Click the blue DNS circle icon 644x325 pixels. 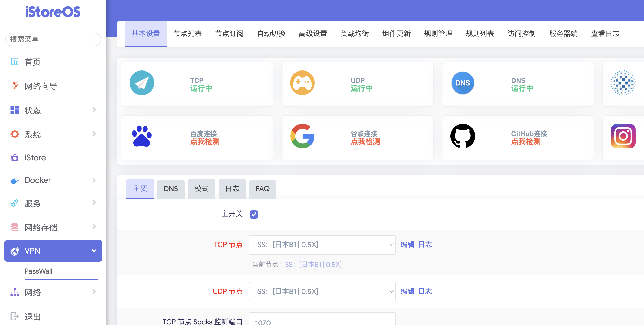(x=463, y=83)
